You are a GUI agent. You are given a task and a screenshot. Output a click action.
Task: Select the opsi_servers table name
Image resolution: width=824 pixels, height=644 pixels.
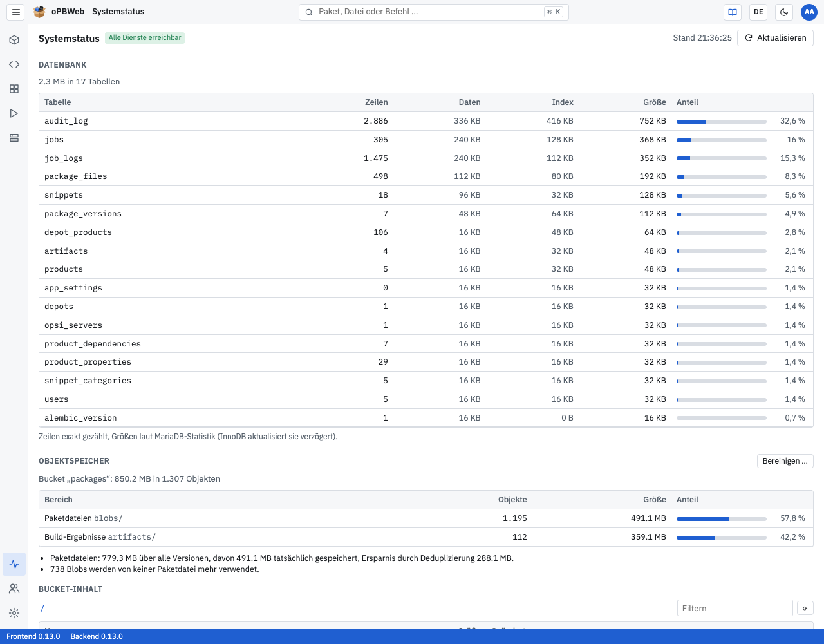click(x=73, y=325)
